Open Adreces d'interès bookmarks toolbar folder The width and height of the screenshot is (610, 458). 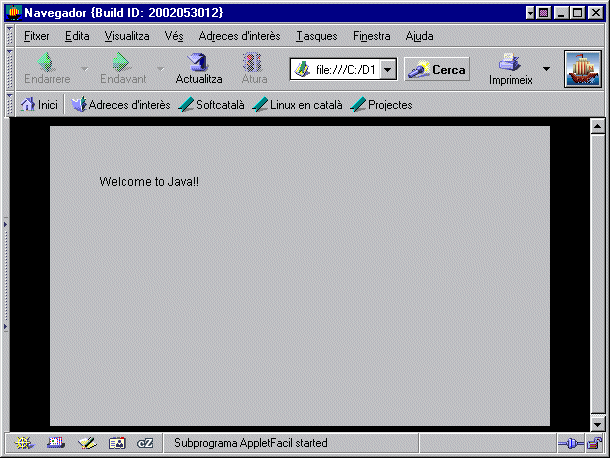pyautogui.click(x=121, y=105)
